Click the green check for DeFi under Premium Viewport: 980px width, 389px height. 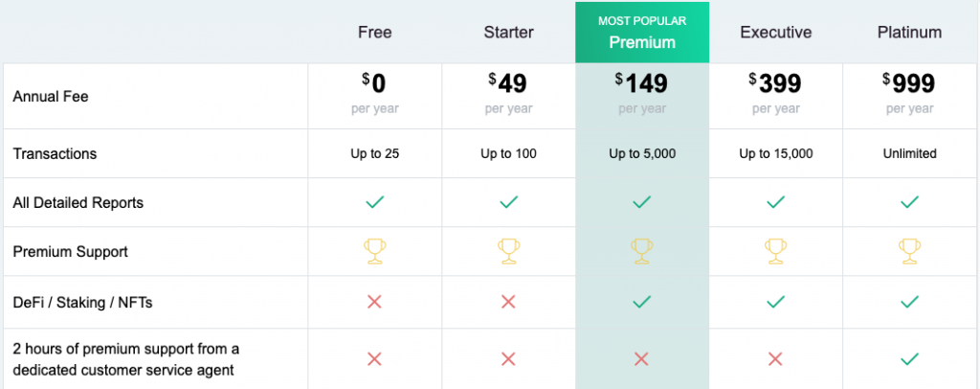click(x=642, y=302)
